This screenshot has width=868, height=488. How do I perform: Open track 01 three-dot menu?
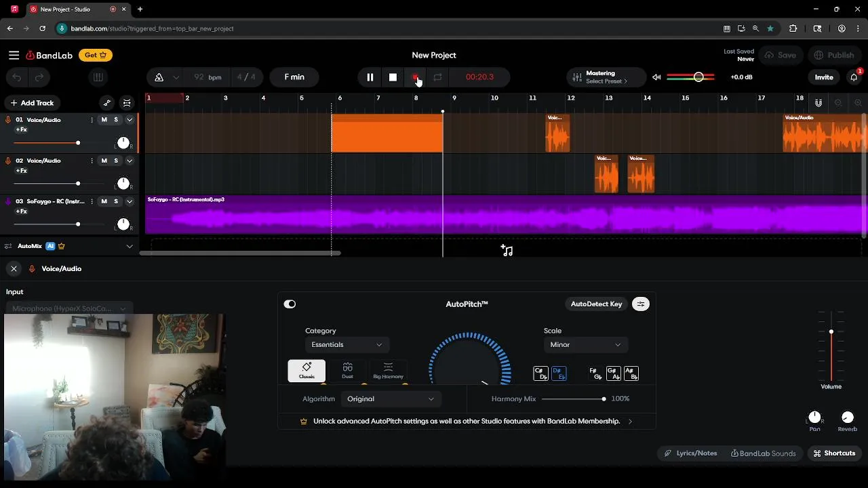click(92, 120)
